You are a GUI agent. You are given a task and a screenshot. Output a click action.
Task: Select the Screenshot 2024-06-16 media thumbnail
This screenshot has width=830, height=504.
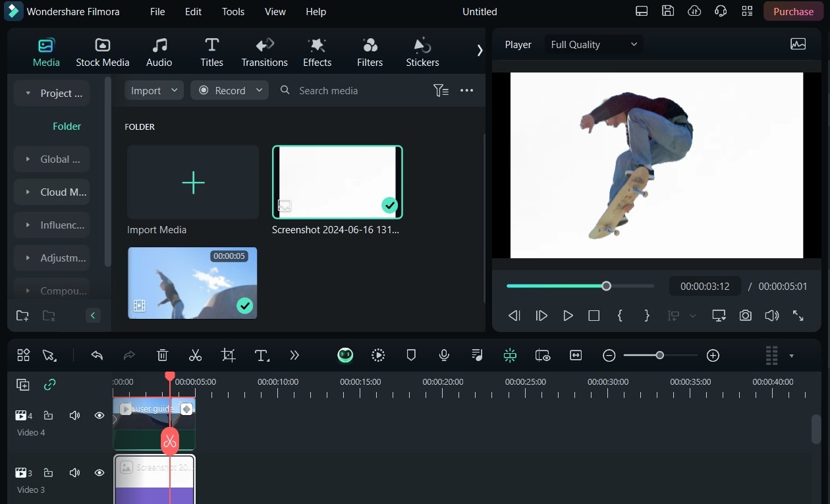coord(337,182)
